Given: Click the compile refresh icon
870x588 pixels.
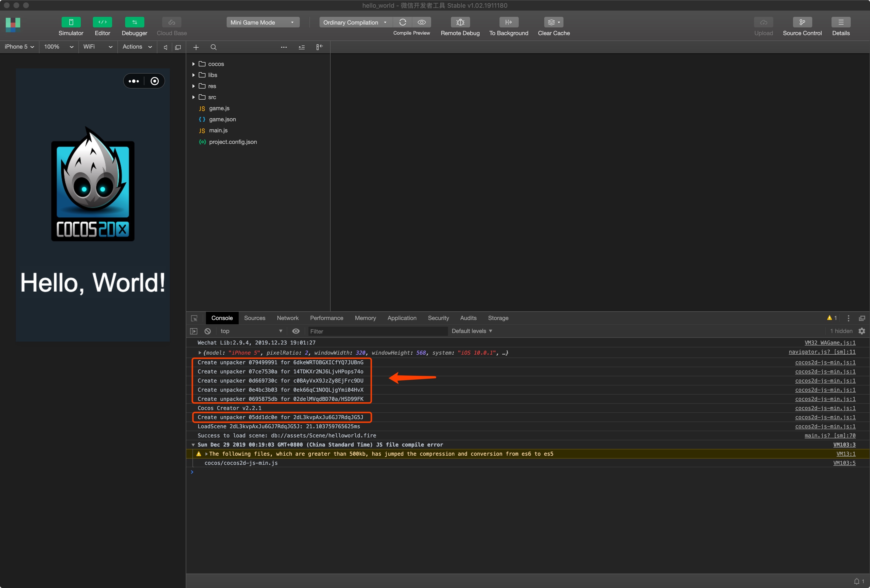Looking at the screenshot, I should pyautogui.click(x=403, y=22).
